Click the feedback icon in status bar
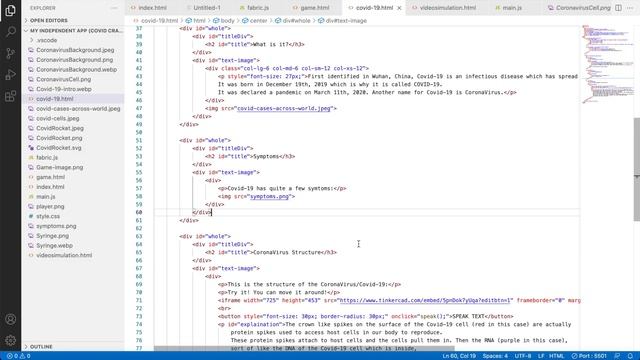Viewport: 640px width, 360px height. pyautogui.click(x=617, y=356)
